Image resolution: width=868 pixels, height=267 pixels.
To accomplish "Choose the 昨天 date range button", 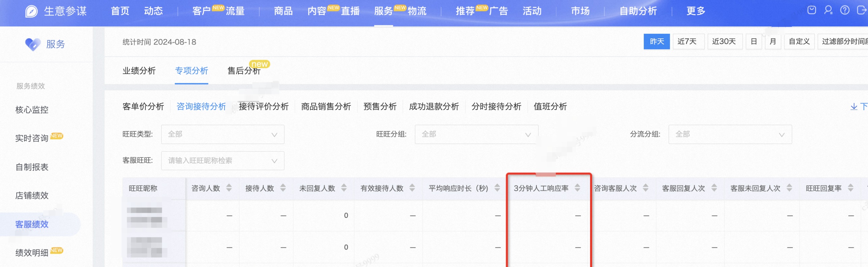I will tap(657, 41).
